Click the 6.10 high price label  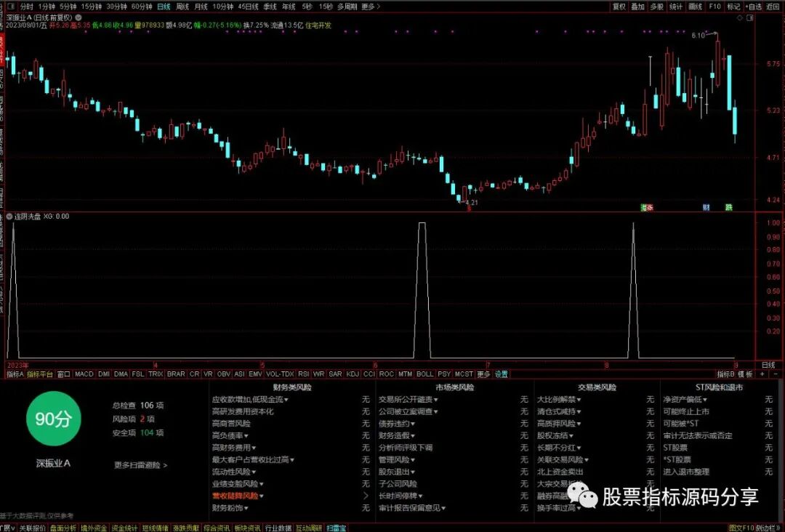point(699,35)
